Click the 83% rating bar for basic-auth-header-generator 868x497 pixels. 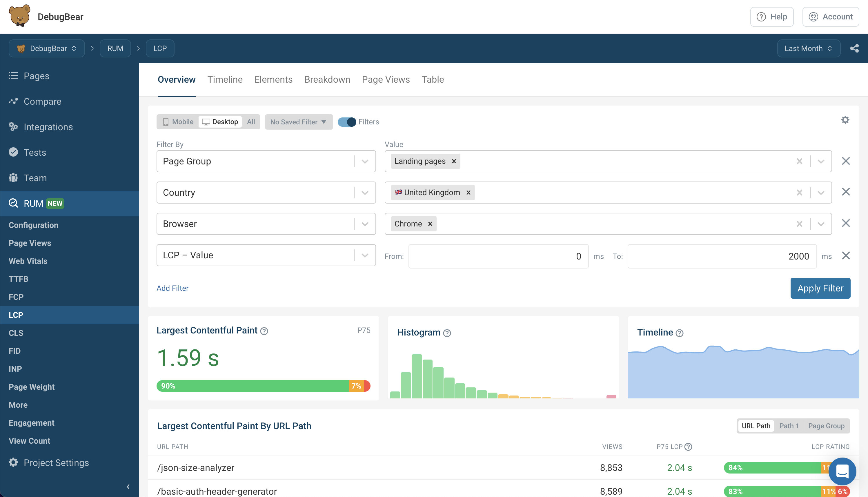(772, 491)
